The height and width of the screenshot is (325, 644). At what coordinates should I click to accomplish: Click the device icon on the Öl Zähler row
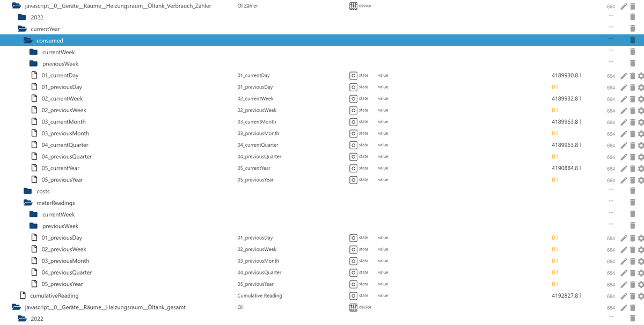pos(353,6)
